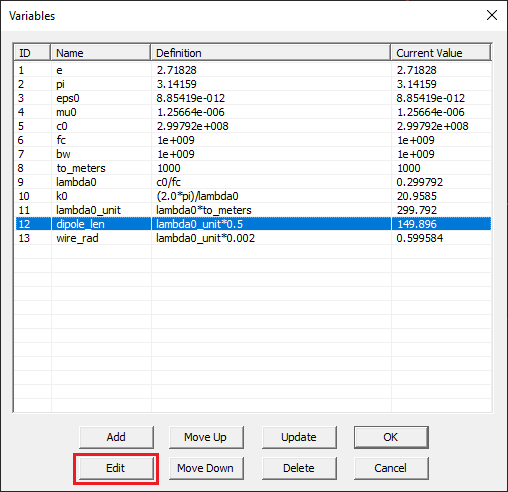Confirm with the OK button

(x=391, y=437)
